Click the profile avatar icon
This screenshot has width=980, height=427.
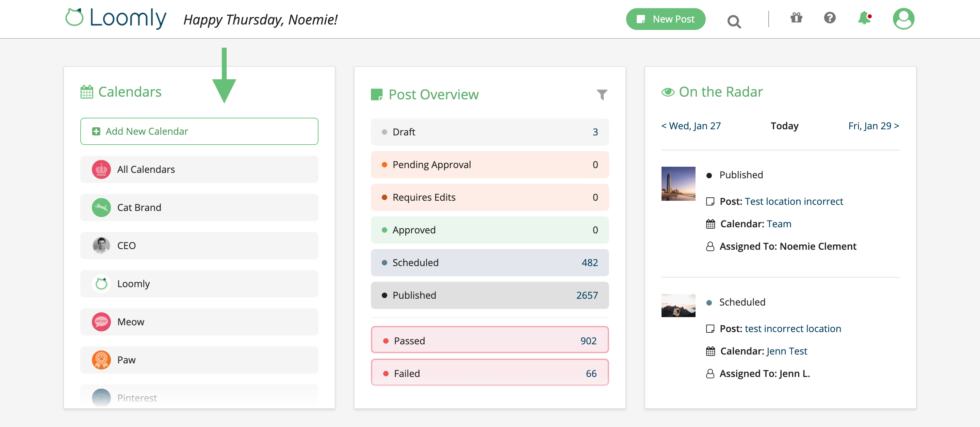pos(903,19)
